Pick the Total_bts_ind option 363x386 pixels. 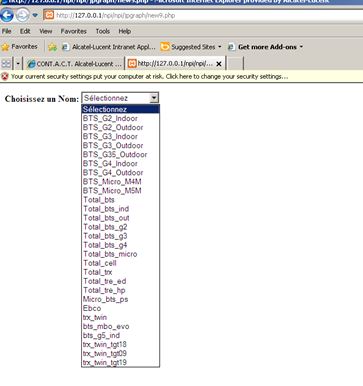click(121, 209)
